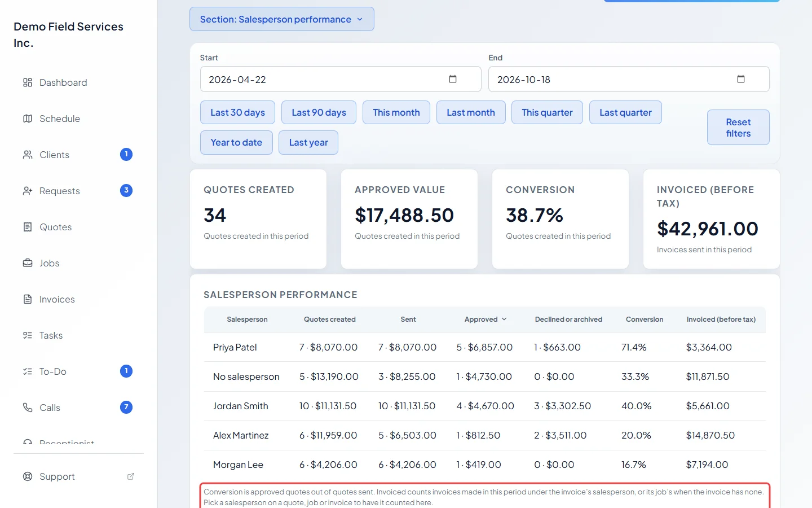Click the Morgan Lee row name
Image resolution: width=812 pixels, height=508 pixels.
238,465
